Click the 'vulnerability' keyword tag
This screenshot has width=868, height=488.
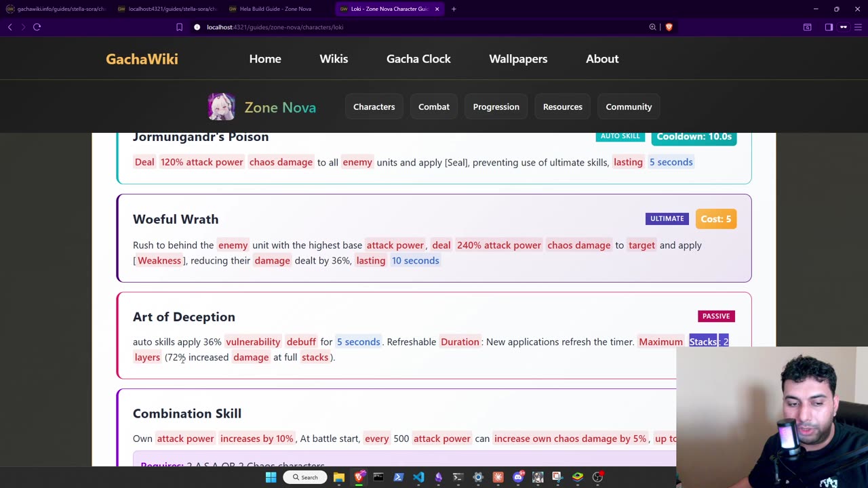[x=253, y=342]
